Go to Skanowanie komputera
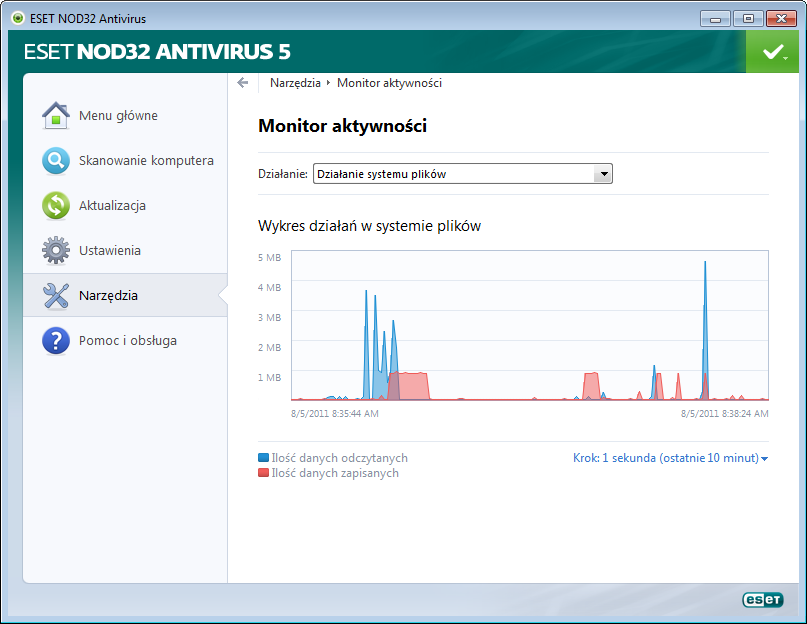 (125, 161)
